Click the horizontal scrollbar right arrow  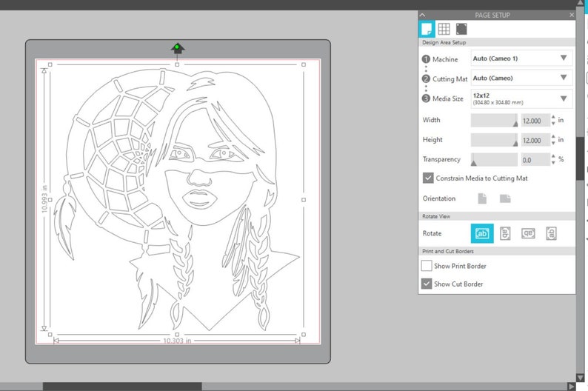pos(571,387)
